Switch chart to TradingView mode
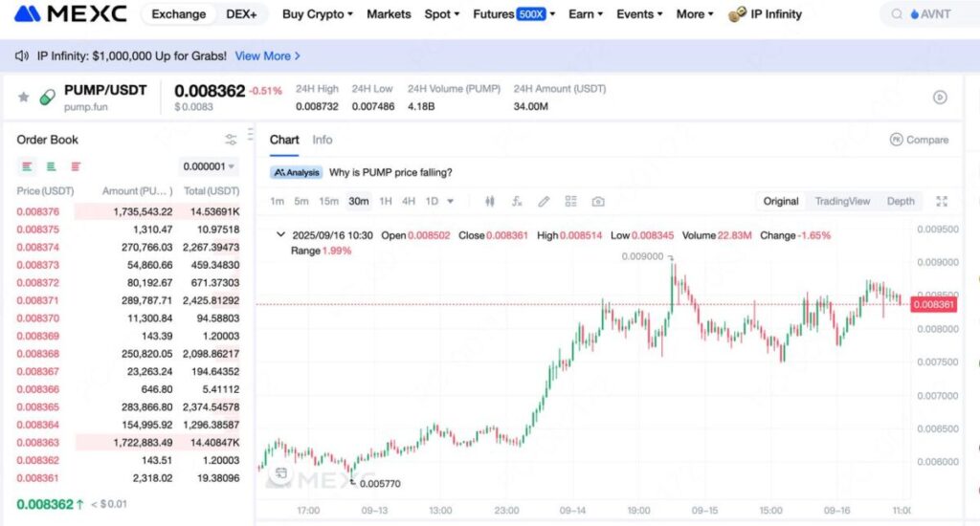980x526 pixels. pyautogui.click(x=842, y=201)
